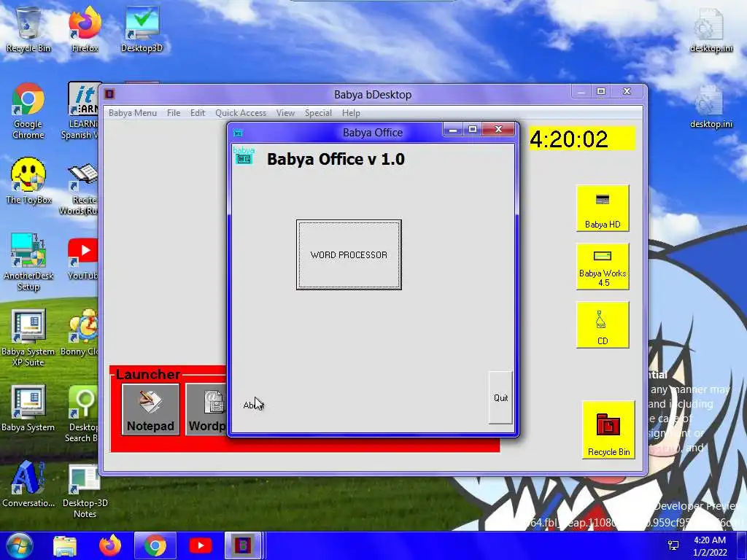Launch Wordpad from the Launcher panel
Image resolution: width=747 pixels, height=560 pixels.
point(206,409)
